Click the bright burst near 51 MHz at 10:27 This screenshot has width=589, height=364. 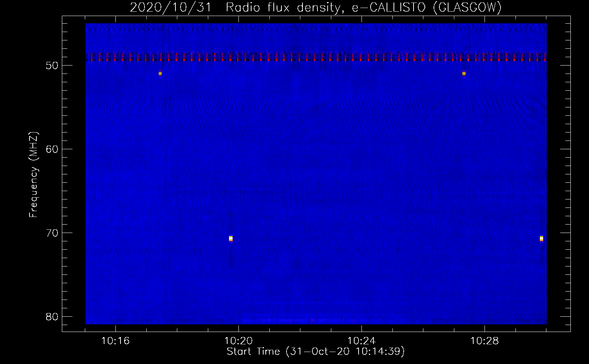[x=464, y=74]
